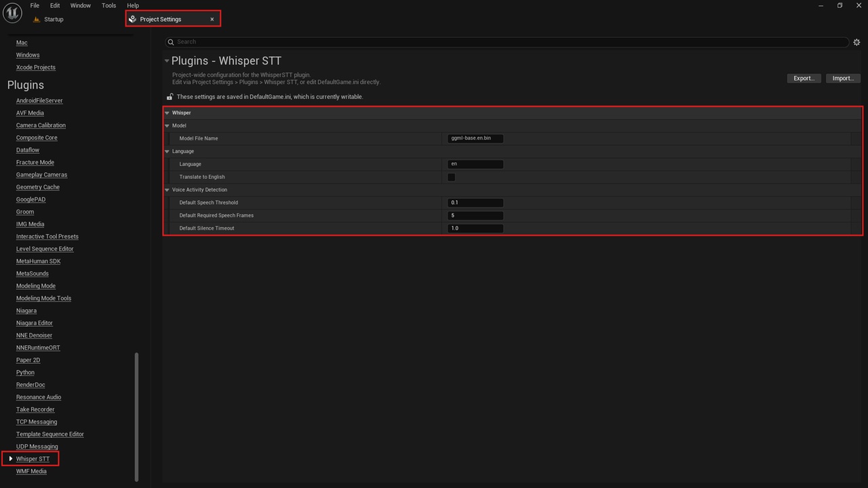Open Camera Calibration plugin settings
The height and width of the screenshot is (488, 868).
[41, 125]
